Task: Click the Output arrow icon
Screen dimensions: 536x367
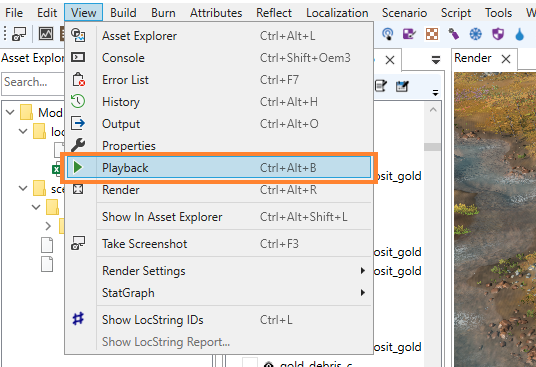Action: 78,123
